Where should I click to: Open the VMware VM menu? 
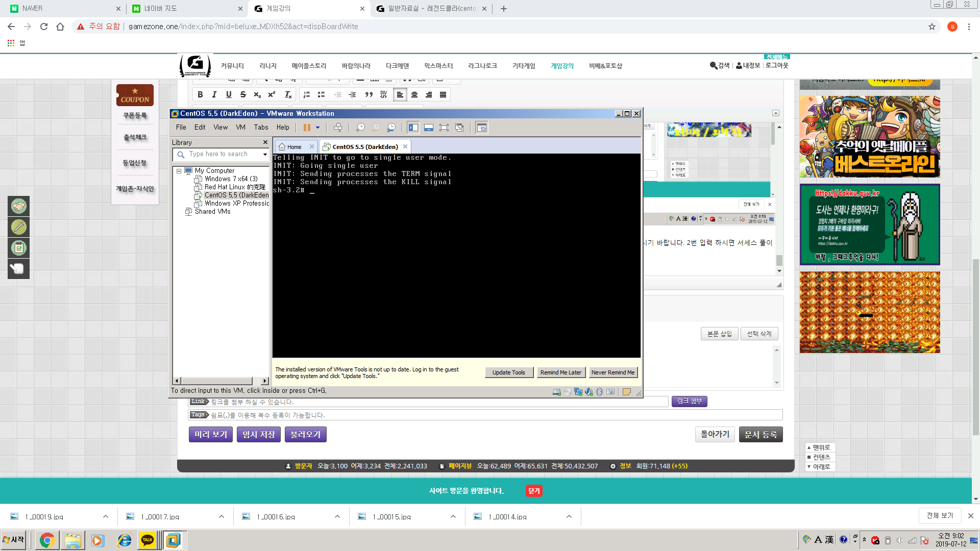241,128
